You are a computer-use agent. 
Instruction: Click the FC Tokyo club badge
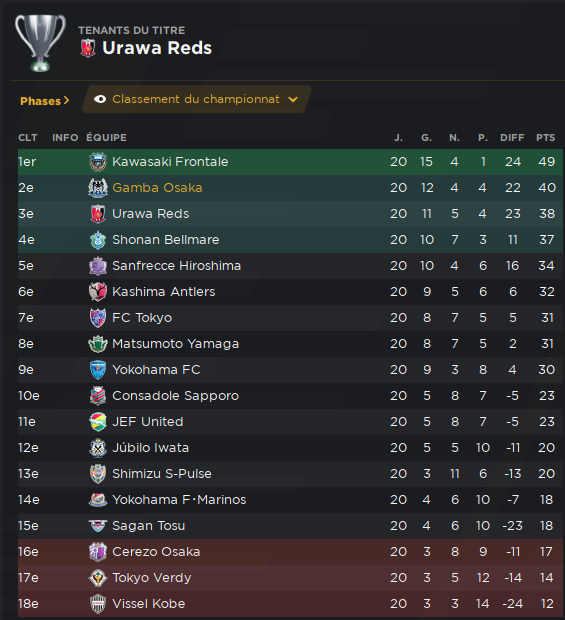pos(98,318)
